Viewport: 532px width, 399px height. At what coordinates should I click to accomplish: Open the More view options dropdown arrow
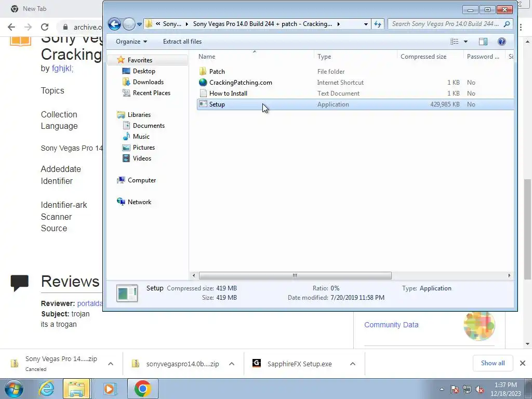click(x=466, y=42)
